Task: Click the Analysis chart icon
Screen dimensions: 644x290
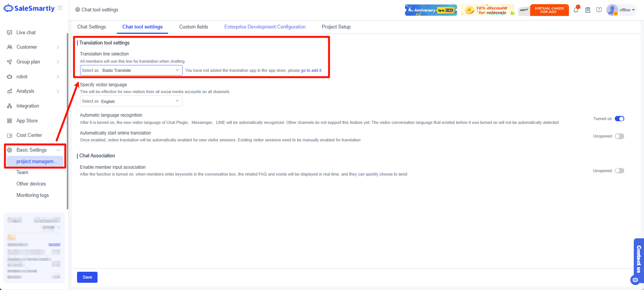Action: point(9,91)
